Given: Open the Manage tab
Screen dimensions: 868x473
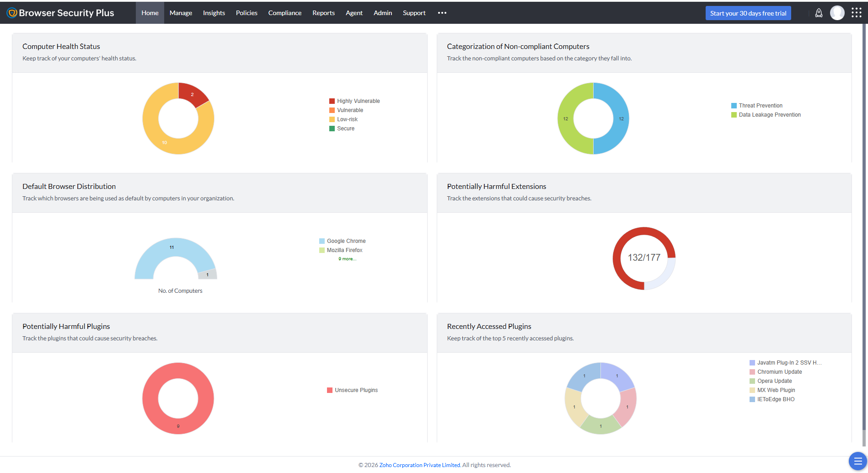Looking at the screenshot, I should tap(181, 13).
